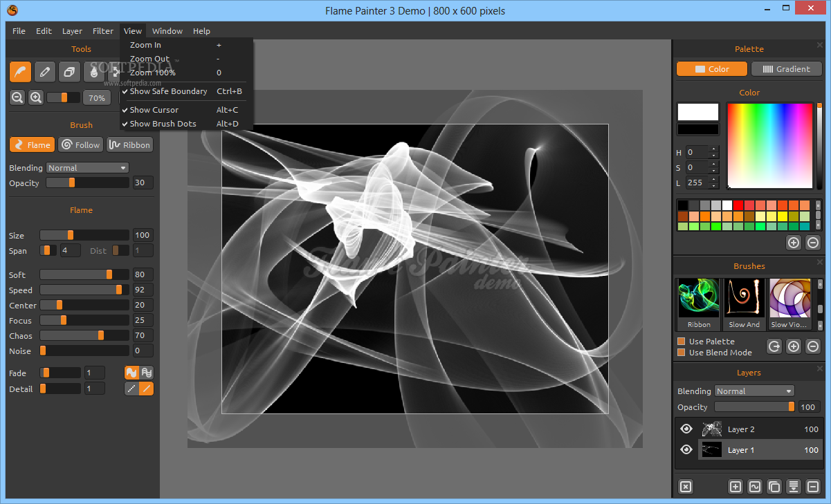Click the Chaos slider
This screenshot has width=831, height=504.
click(x=84, y=335)
